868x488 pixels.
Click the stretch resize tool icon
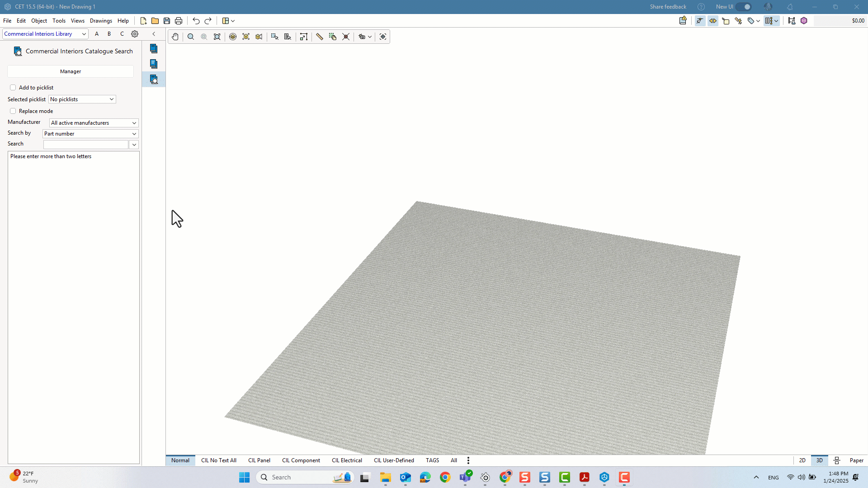coord(304,37)
